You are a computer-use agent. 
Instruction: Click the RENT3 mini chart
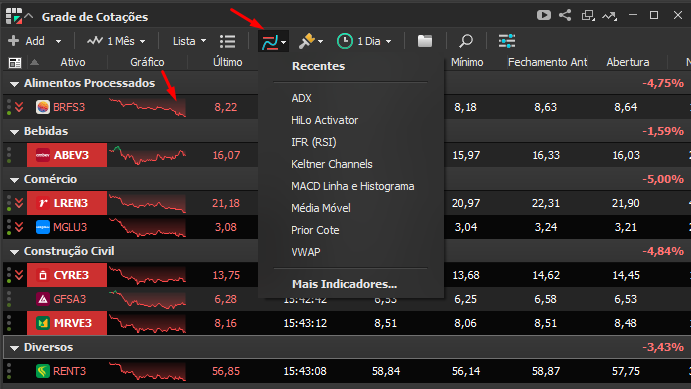tap(147, 371)
